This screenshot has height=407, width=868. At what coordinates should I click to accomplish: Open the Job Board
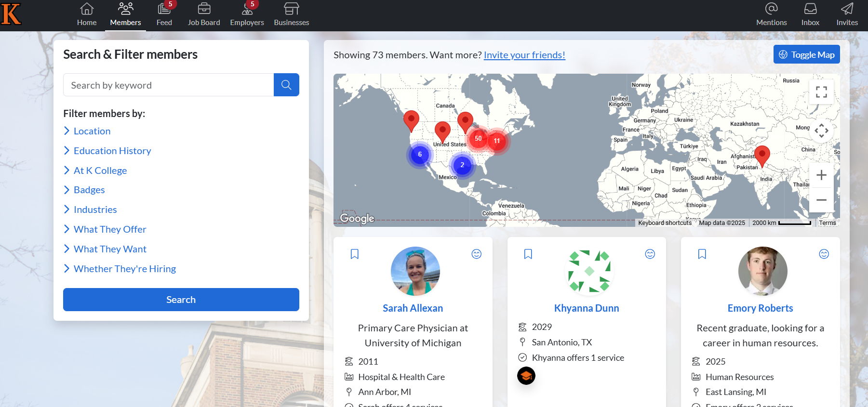(x=204, y=15)
